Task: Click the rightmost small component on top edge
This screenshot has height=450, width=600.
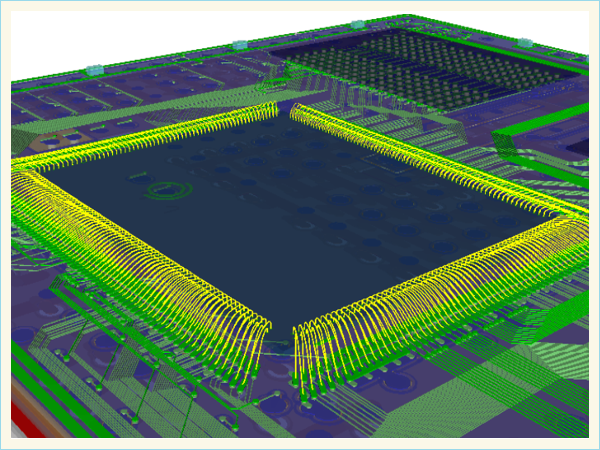Action: tap(526, 41)
